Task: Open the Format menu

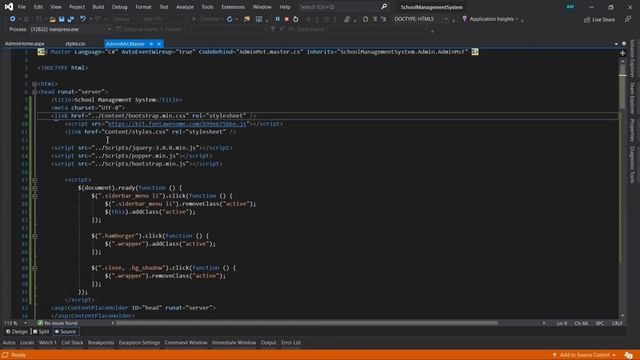Action: [143, 7]
